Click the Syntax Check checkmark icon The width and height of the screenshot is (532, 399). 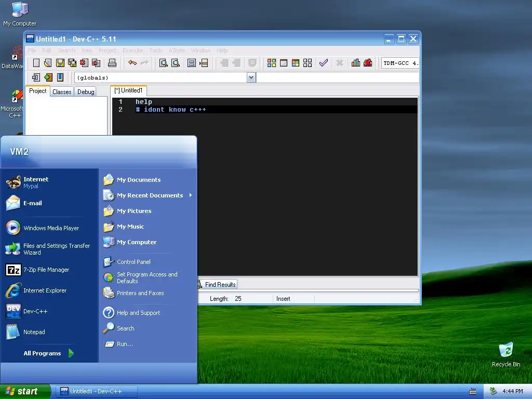tap(323, 63)
